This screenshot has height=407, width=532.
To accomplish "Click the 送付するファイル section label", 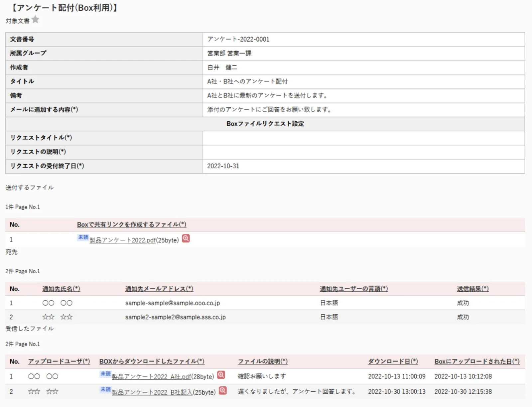I will click(30, 188).
